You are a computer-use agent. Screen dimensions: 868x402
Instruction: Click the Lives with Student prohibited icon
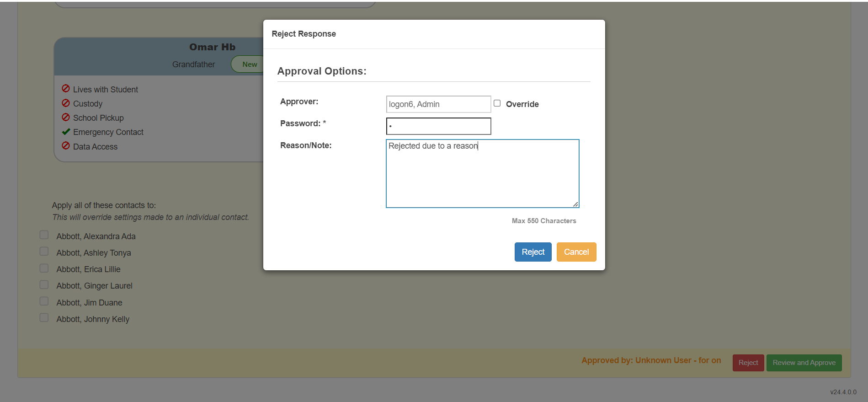66,89
